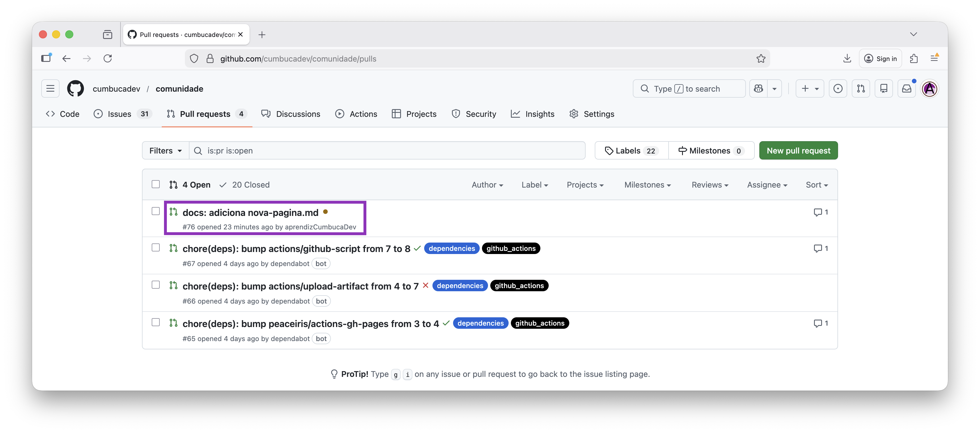Select the upload-artifact bump PR checkbox
Screen dimensions: 980x433
(156, 285)
